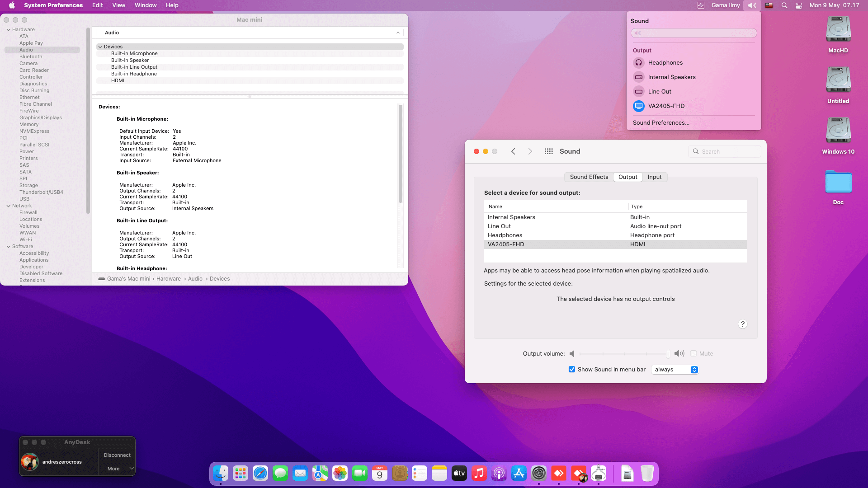868x488 pixels.
Task: Open Music app from the Dock
Action: click(x=479, y=473)
